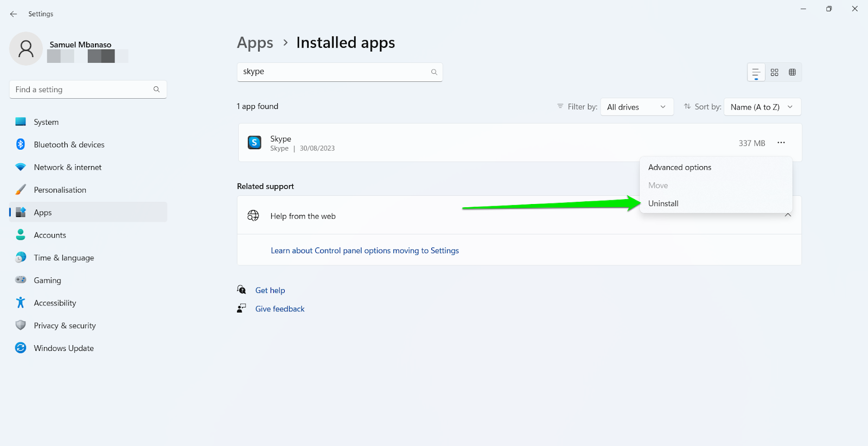Click the greyed-out Move menu entry
The height and width of the screenshot is (446, 868).
(716, 186)
